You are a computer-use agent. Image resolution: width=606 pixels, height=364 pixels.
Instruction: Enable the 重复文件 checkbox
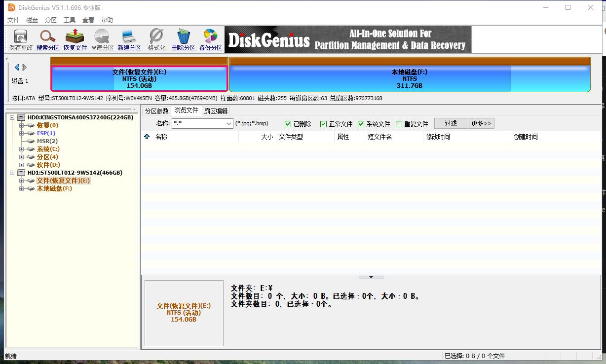coord(399,124)
